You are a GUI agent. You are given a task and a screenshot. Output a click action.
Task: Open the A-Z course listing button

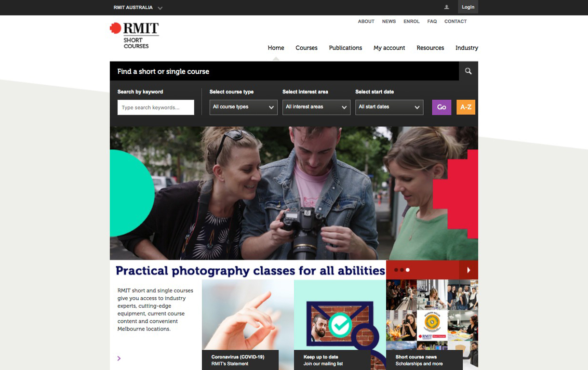point(466,107)
